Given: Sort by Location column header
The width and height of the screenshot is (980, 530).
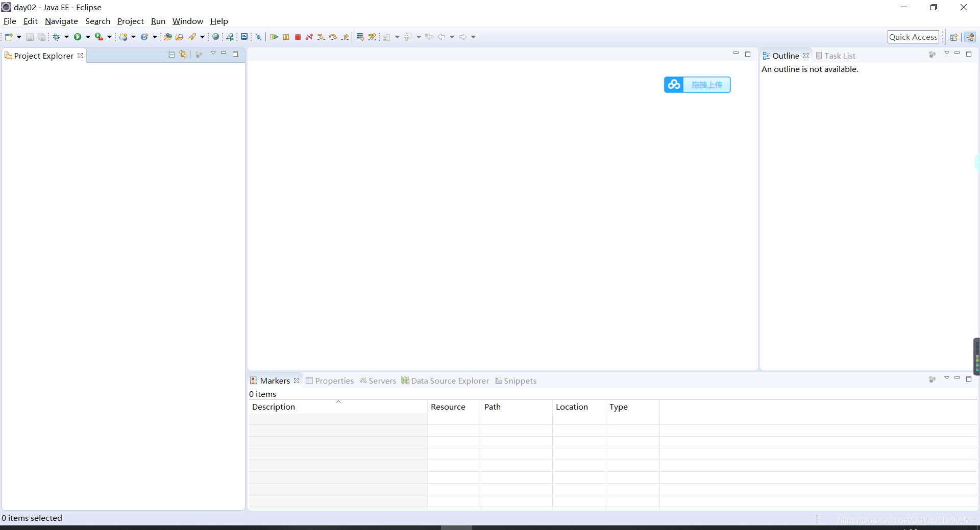Looking at the screenshot, I should pos(579,407).
